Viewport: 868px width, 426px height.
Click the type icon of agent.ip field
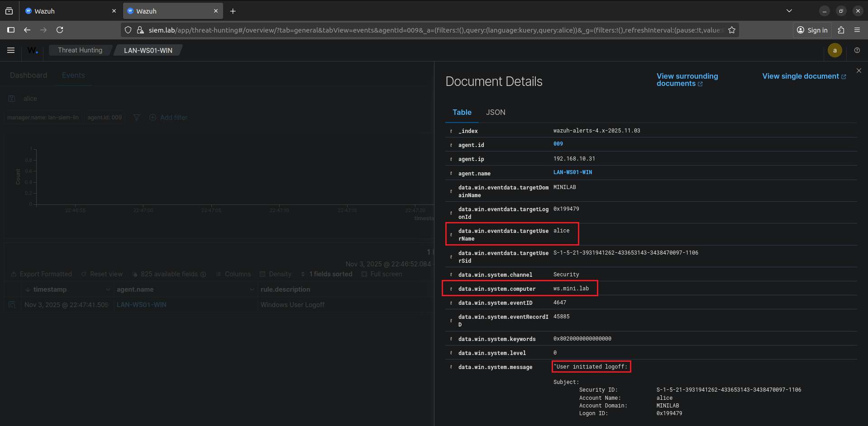click(451, 159)
